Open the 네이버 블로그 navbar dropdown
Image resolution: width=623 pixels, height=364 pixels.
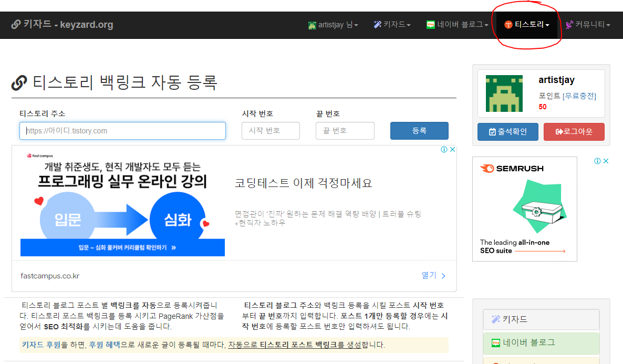pos(457,25)
